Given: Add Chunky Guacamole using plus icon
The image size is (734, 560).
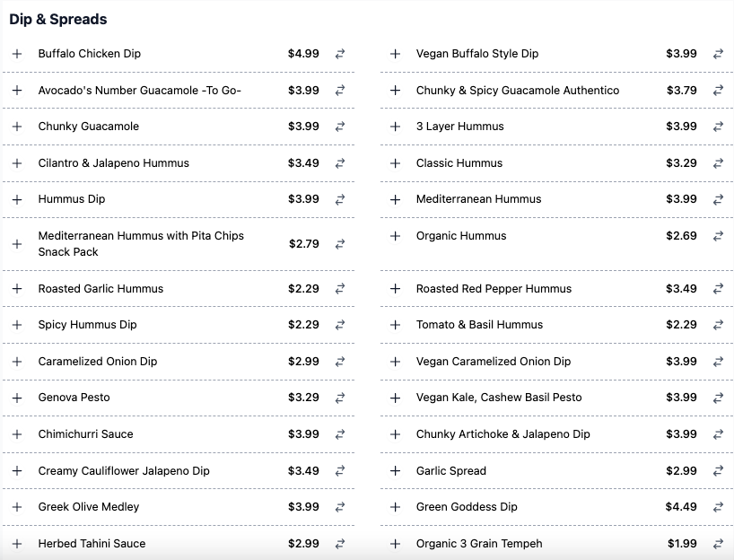Looking at the screenshot, I should click(17, 127).
